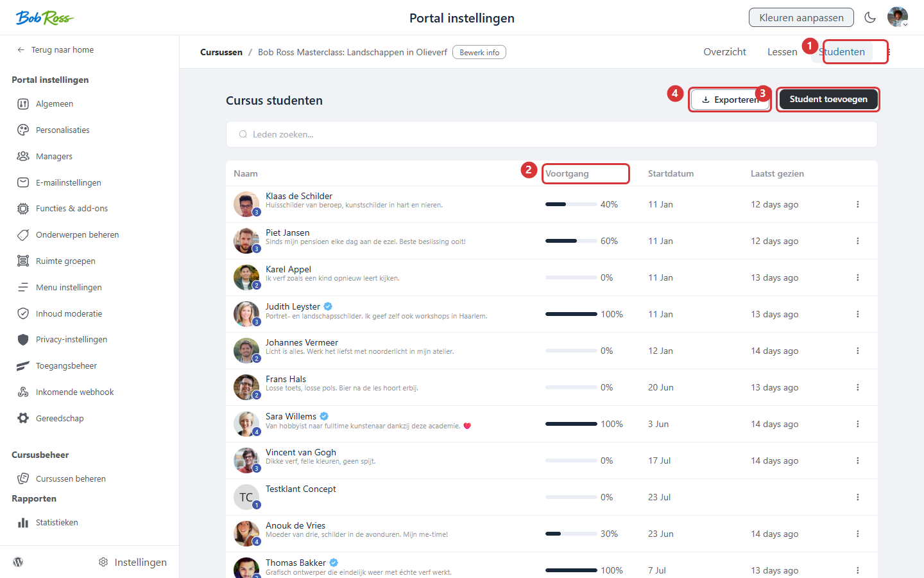Click the WordPress icon at sidebar bottom
The width and height of the screenshot is (924, 578).
18,562
